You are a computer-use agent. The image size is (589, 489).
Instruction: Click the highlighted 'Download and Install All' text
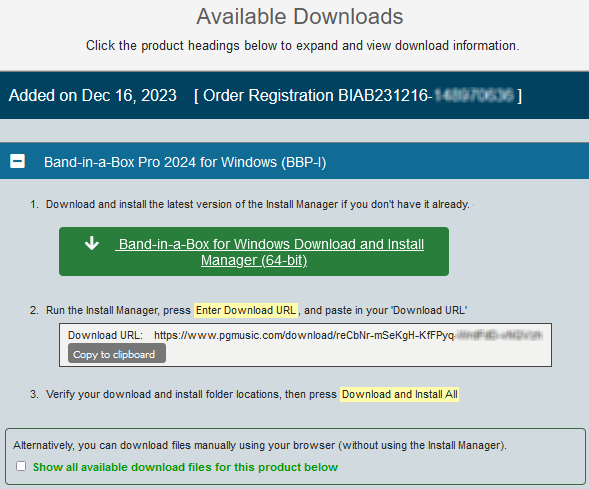(x=400, y=394)
